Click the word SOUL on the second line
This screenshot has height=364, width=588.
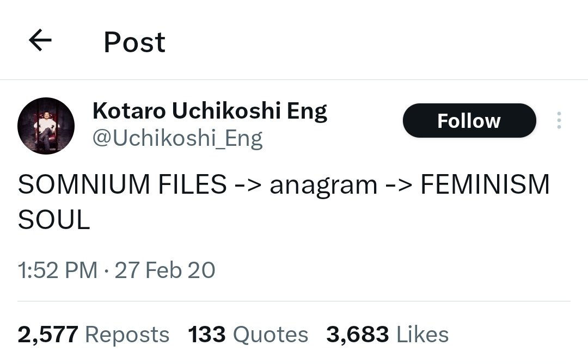pyautogui.click(x=54, y=220)
